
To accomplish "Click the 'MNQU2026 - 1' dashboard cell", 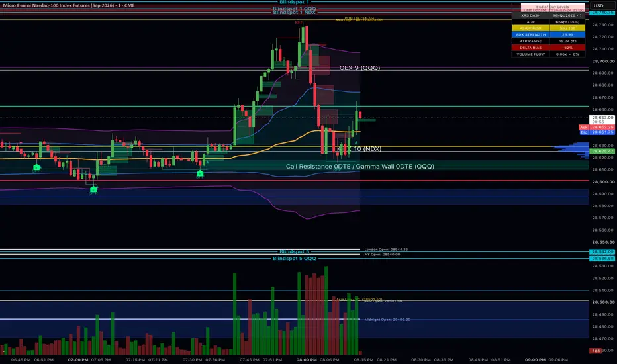I will point(567,15).
